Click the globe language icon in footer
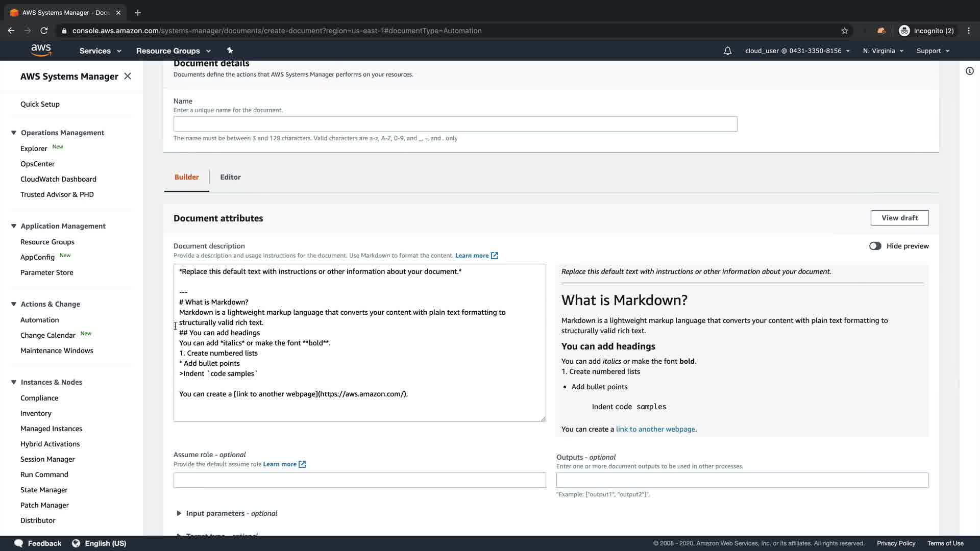The image size is (980, 551). coord(76,543)
